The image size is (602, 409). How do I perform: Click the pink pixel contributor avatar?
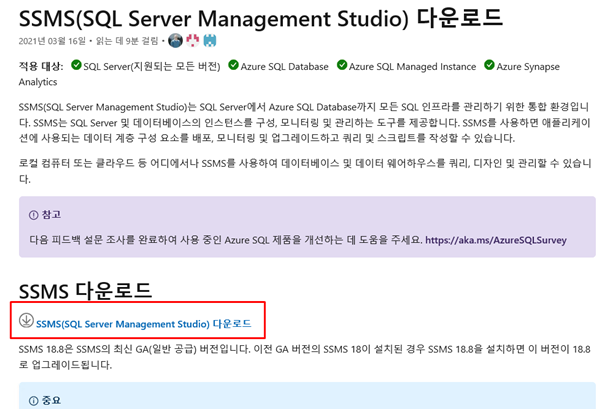pyautogui.click(x=193, y=40)
